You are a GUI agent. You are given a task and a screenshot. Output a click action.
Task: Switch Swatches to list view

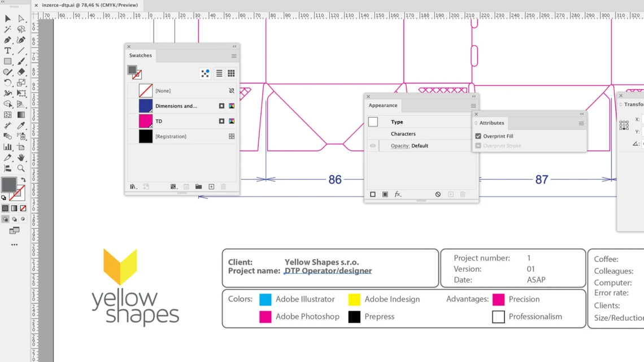pyautogui.click(x=219, y=73)
